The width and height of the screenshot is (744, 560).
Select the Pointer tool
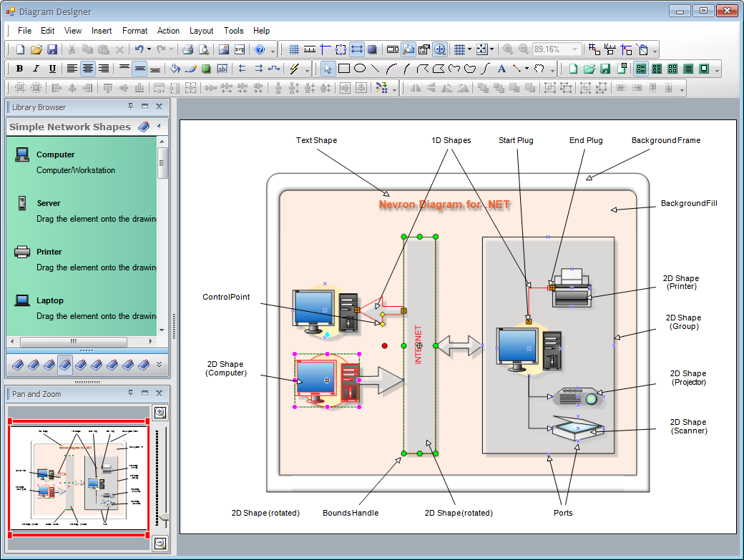(x=328, y=69)
